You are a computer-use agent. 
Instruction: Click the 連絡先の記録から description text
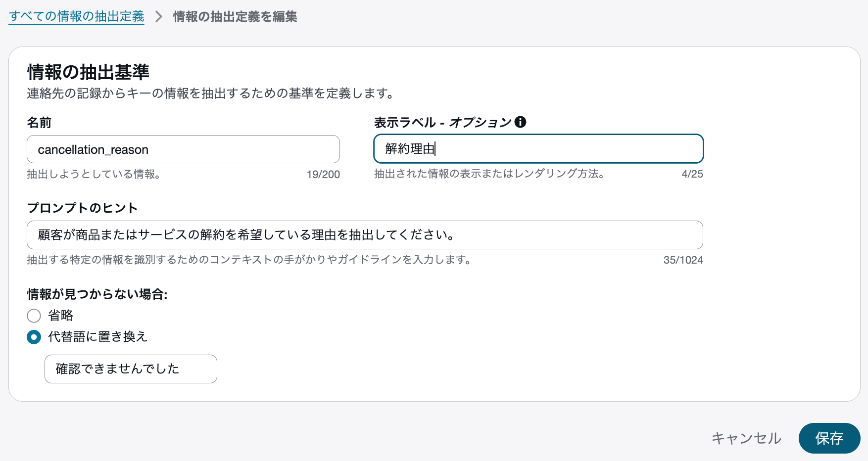tap(210, 93)
